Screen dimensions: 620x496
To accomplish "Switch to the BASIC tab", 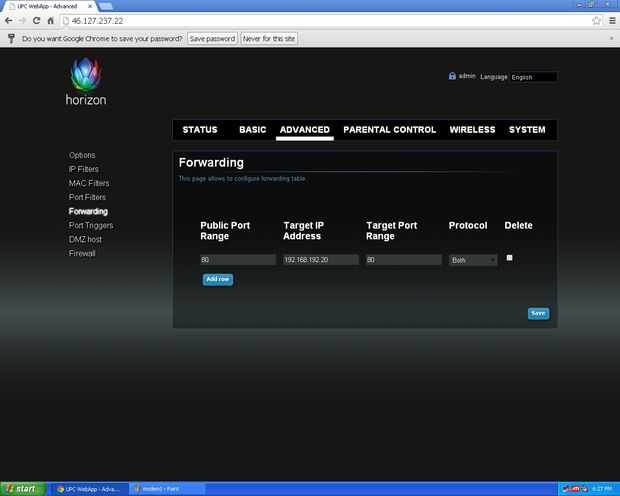I will point(253,130).
